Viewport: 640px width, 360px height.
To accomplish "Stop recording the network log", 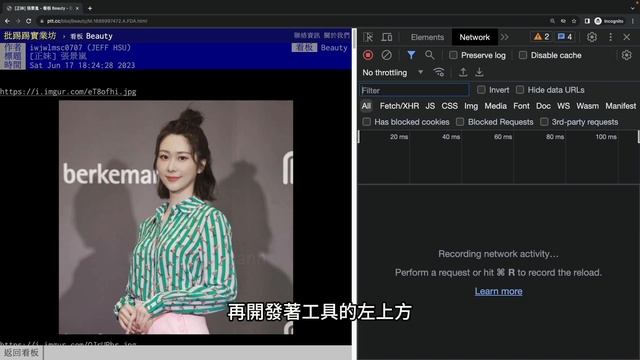I will click(x=368, y=55).
